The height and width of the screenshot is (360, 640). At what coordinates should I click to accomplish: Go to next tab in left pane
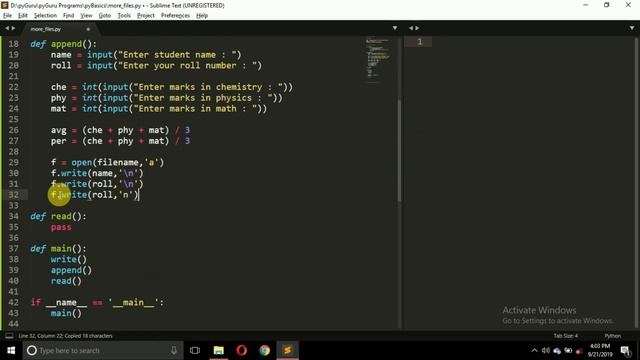point(13,28)
